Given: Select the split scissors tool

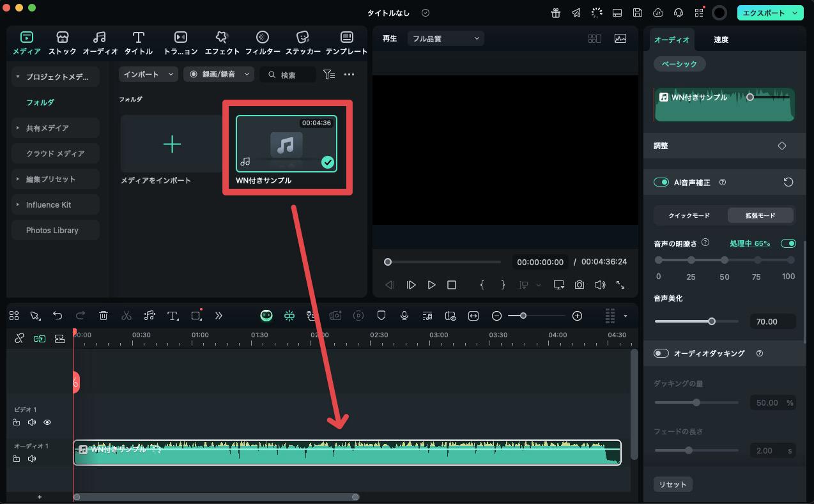Looking at the screenshot, I should tap(126, 316).
